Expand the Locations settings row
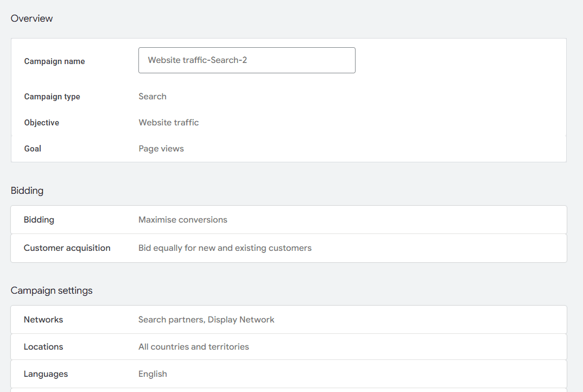Image resolution: width=583 pixels, height=392 pixels. [x=289, y=346]
